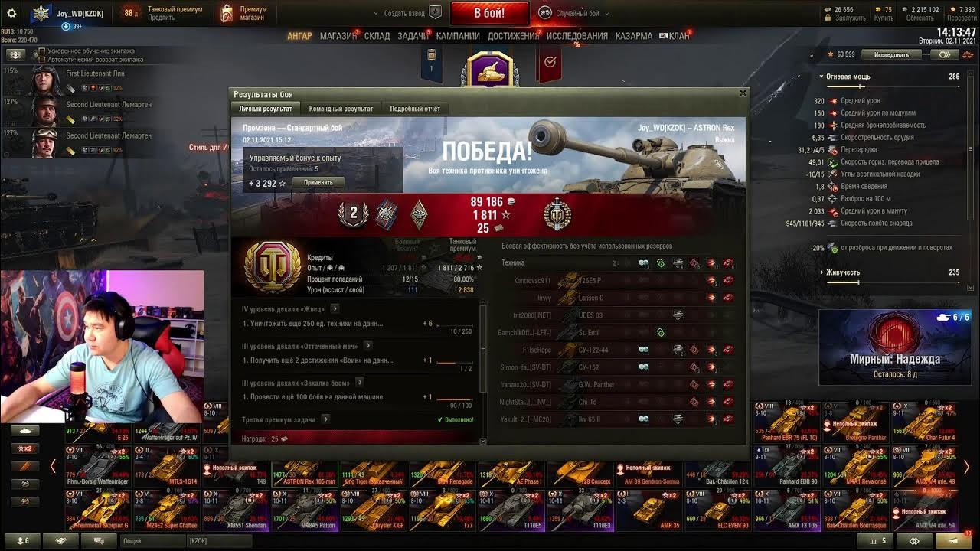
Task: Expand the Третья премиум задача arrow
Action: [x=325, y=419]
